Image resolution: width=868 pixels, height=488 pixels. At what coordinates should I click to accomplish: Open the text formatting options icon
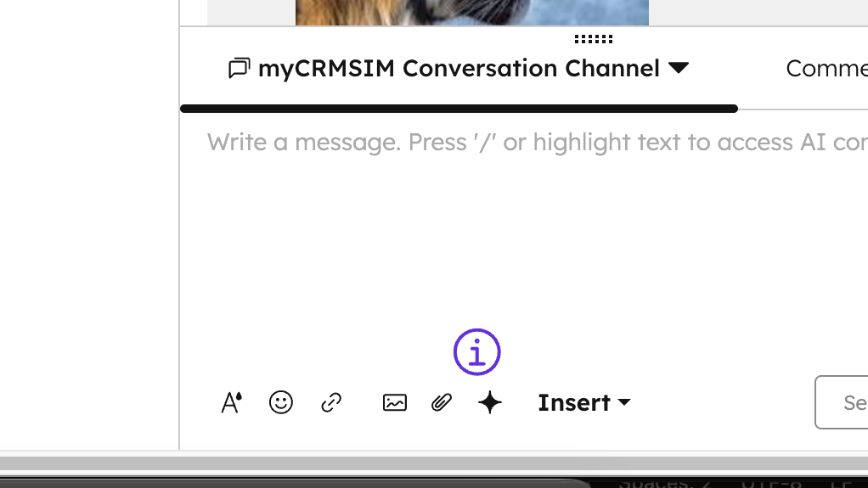[231, 402]
